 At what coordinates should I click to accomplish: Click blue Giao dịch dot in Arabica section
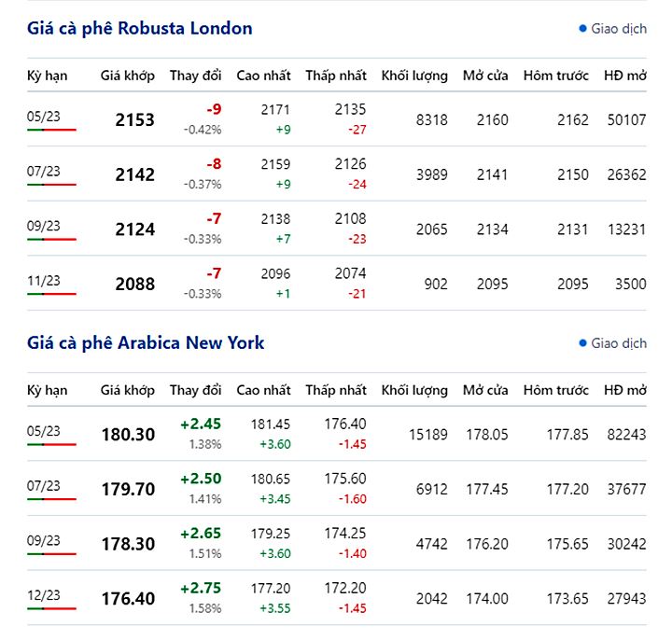coord(582,343)
